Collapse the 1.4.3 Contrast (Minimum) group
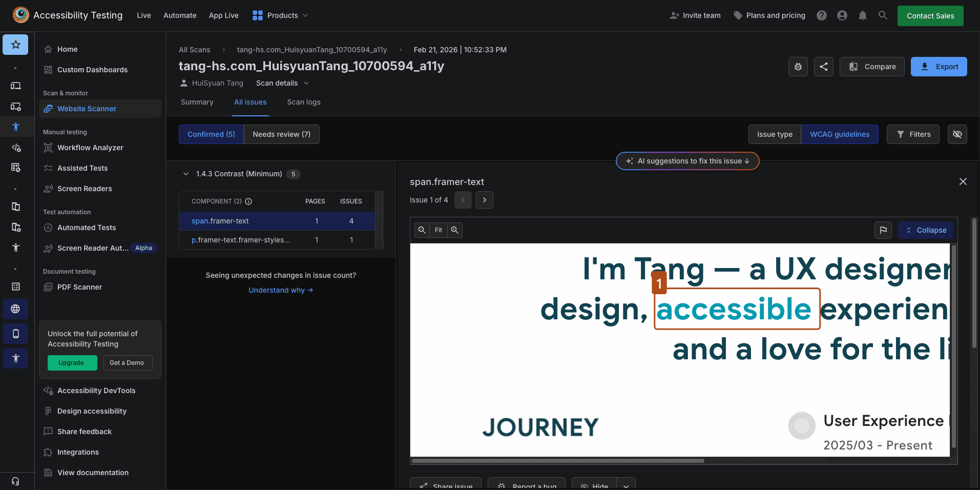 pyautogui.click(x=186, y=174)
